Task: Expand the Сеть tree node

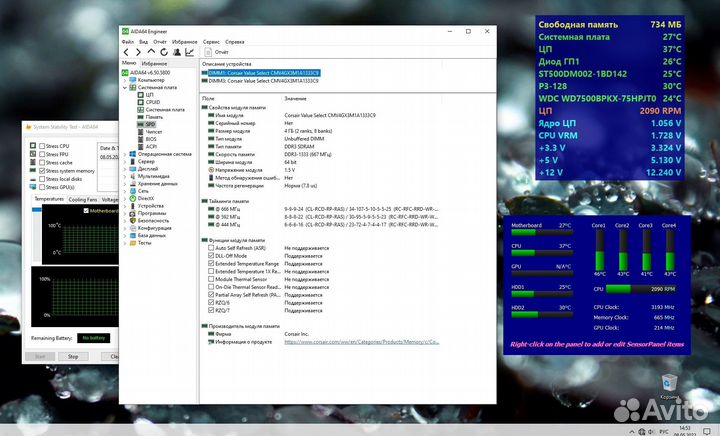Action: pyautogui.click(x=125, y=191)
